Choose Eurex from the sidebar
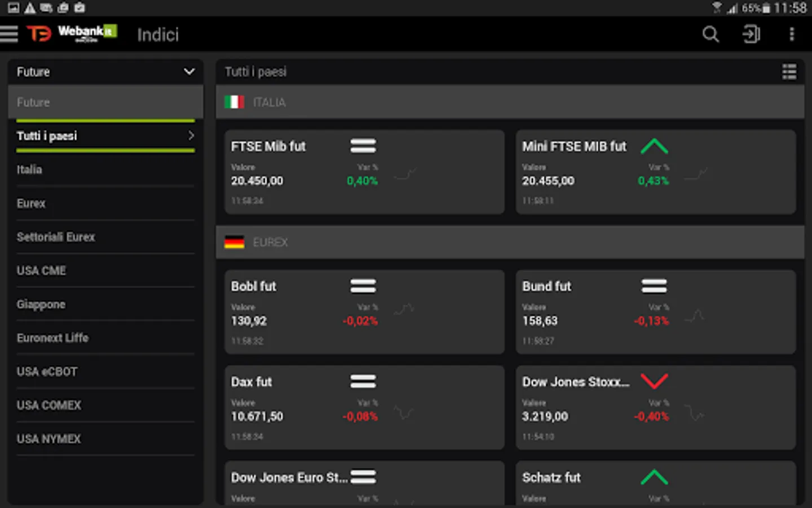This screenshot has width=812, height=508. 105,203
